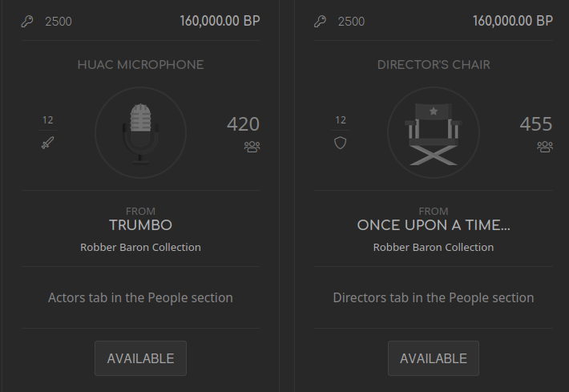Click the shield defense icon under 12
The width and height of the screenshot is (569, 392).
tap(341, 143)
